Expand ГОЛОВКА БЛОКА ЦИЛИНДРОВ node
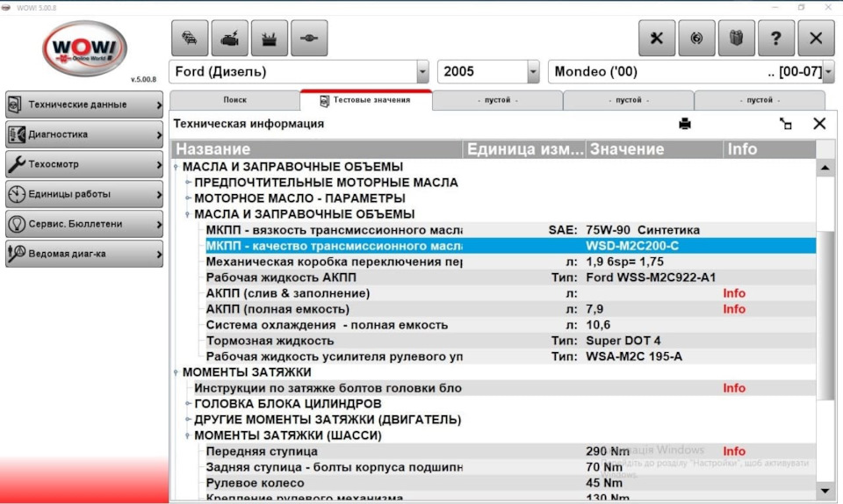The height and width of the screenshot is (504, 843). click(188, 404)
